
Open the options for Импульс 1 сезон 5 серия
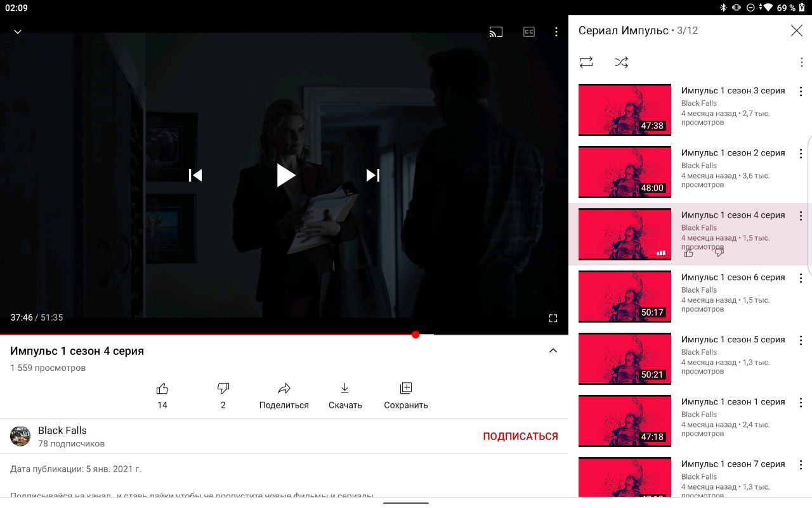pos(801,340)
